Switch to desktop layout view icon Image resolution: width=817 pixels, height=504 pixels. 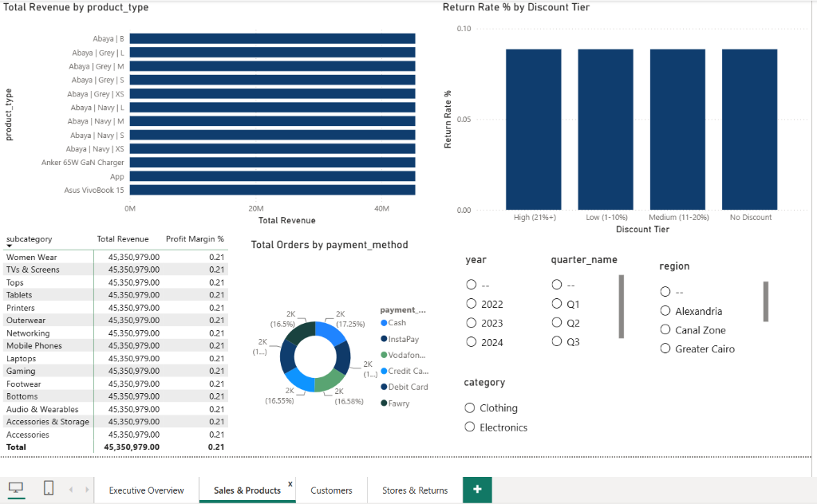click(16, 488)
